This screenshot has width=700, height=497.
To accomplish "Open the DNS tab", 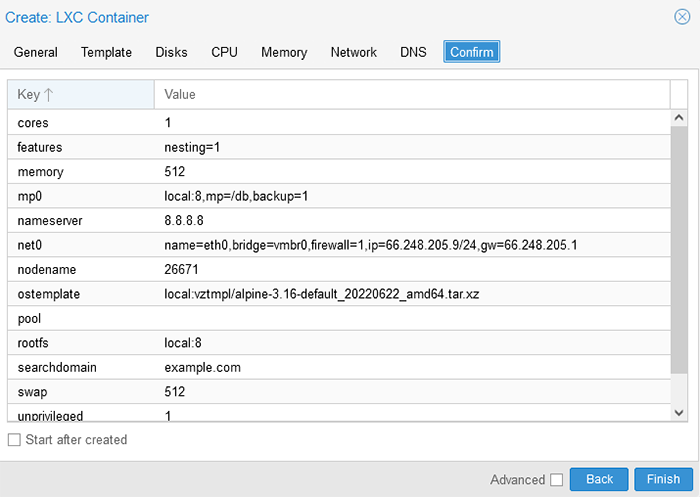I will pos(413,52).
